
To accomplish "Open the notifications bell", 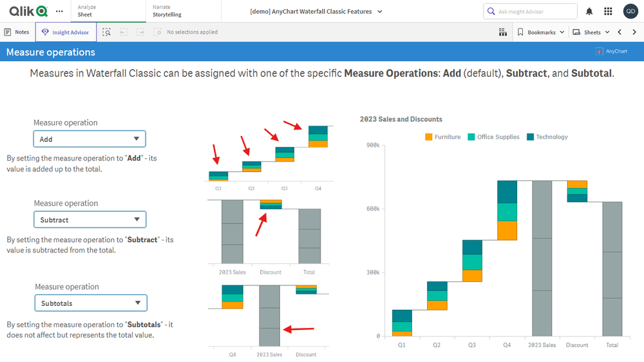I will [589, 12].
